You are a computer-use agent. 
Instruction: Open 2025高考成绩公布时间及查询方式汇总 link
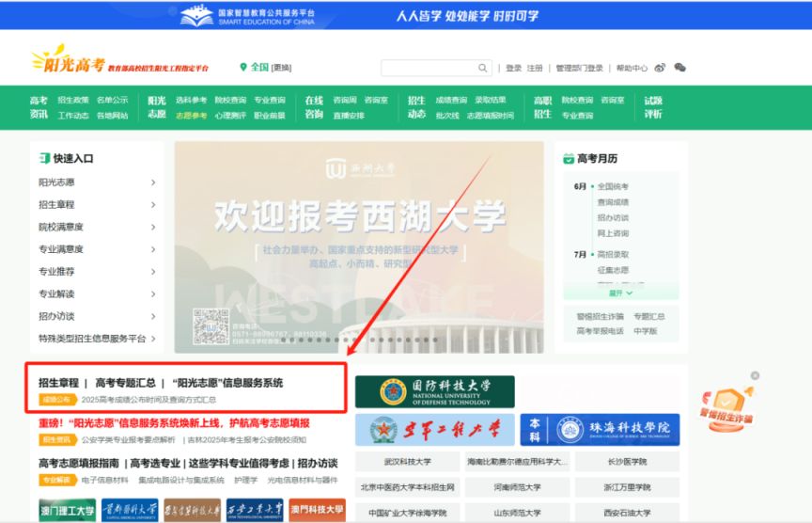click(x=148, y=400)
